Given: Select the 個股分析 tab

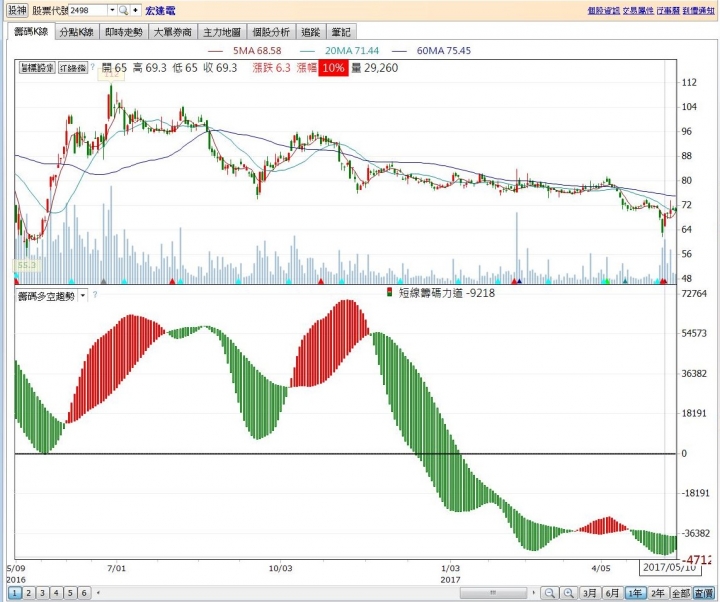Looking at the screenshot, I should [x=271, y=32].
